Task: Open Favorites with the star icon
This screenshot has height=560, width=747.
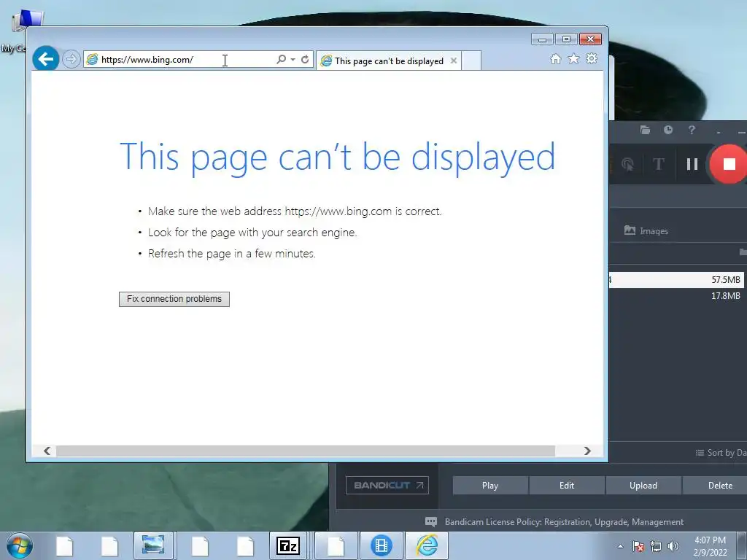Action: tap(573, 58)
